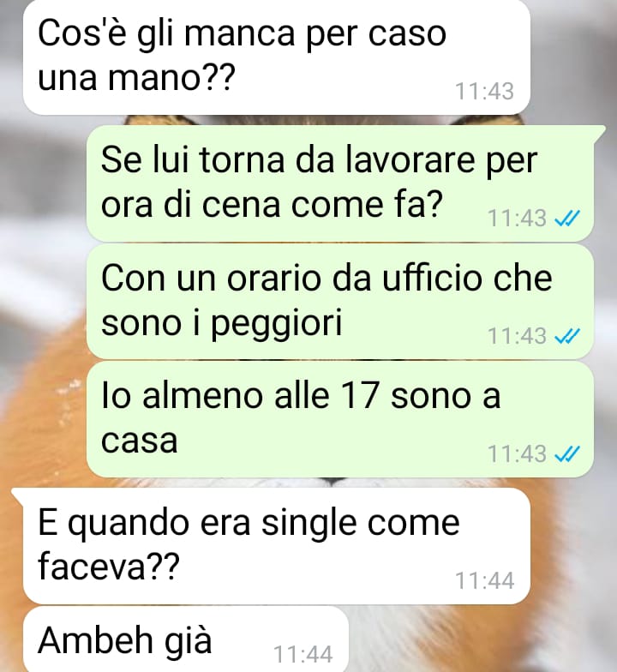Tap the read receipt ticks on 'sono i peggiori'
The width and height of the screenshot is (617, 672).
click(567, 336)
